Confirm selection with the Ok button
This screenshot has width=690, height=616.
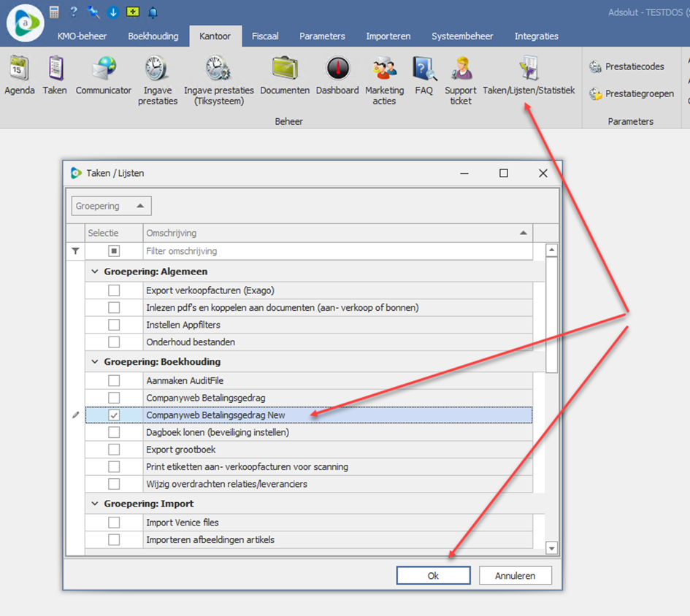tap(433, 576)
